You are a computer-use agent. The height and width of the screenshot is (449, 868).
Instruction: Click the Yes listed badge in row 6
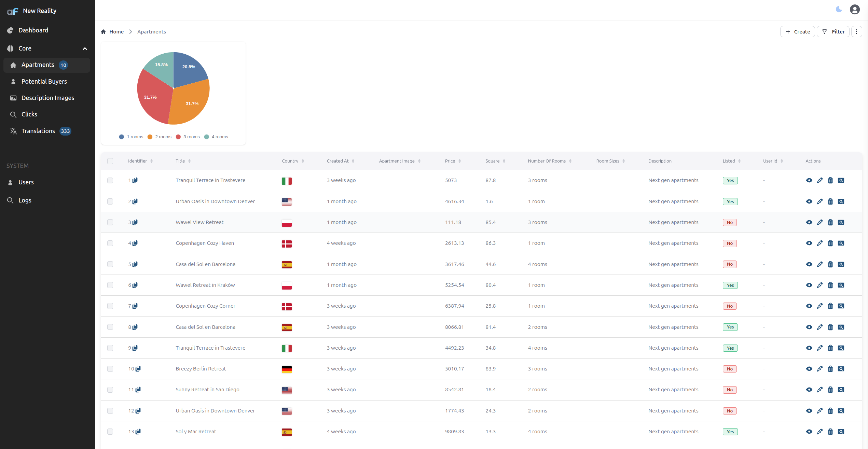click(730, 285)
